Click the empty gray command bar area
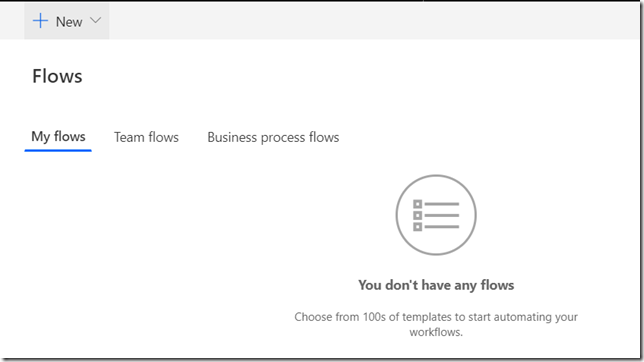Screen dimensions: 644x362 point(370,21)
